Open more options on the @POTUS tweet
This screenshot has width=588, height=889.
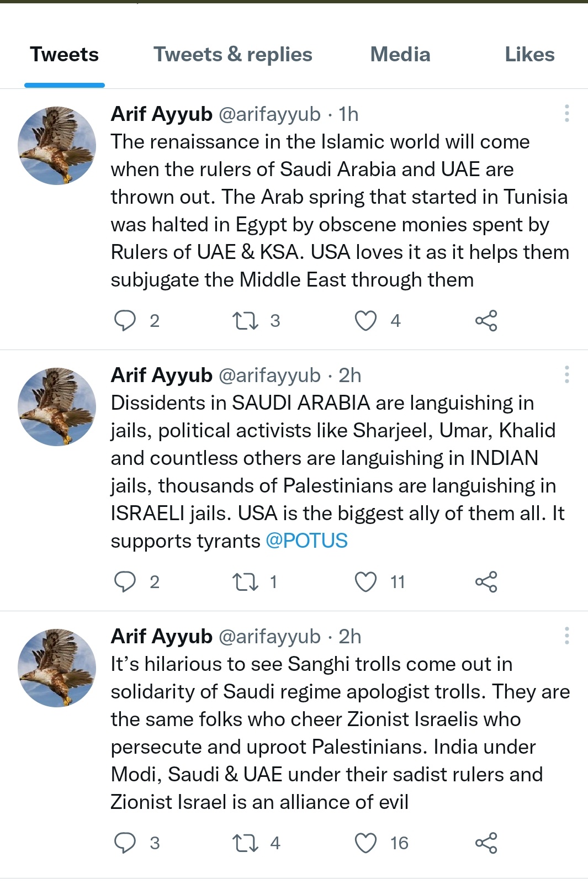(x=566, y=374)
